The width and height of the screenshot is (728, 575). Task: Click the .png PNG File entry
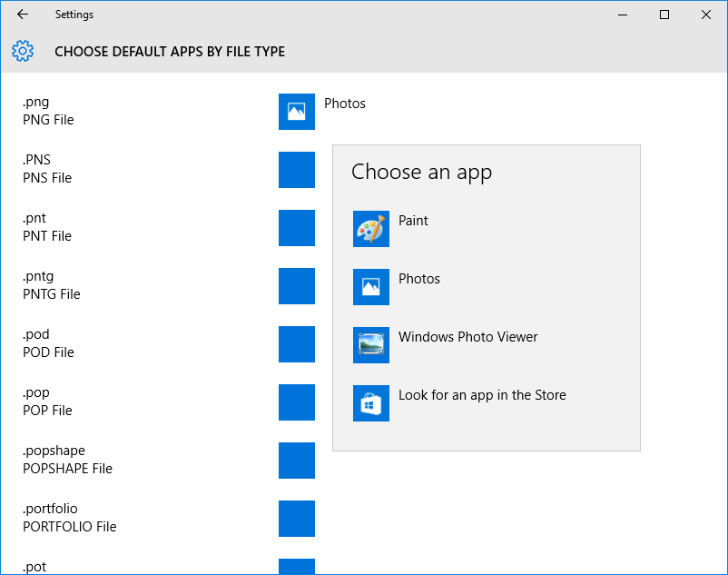coord(48,111)
